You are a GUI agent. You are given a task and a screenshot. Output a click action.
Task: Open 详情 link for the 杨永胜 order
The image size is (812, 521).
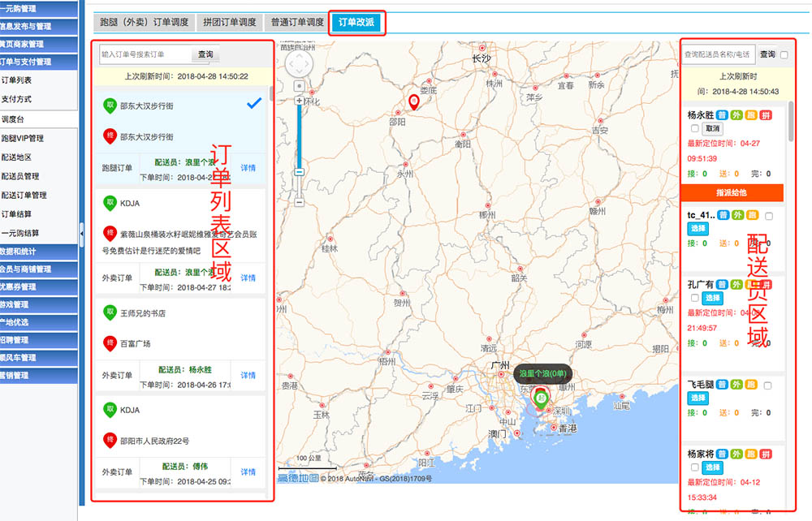point(248,375)
